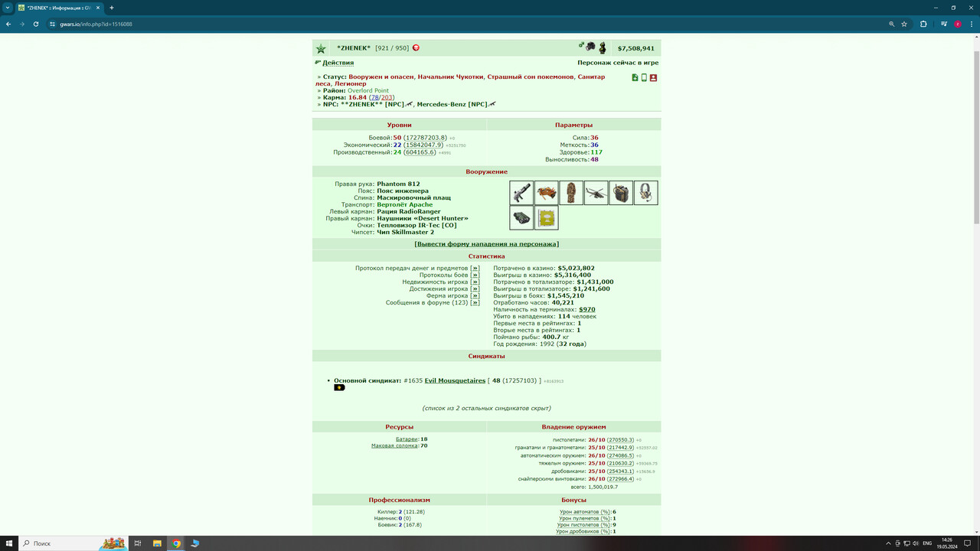
Task: Click the male gender symbol icon
Action: [x=582, y=46]
